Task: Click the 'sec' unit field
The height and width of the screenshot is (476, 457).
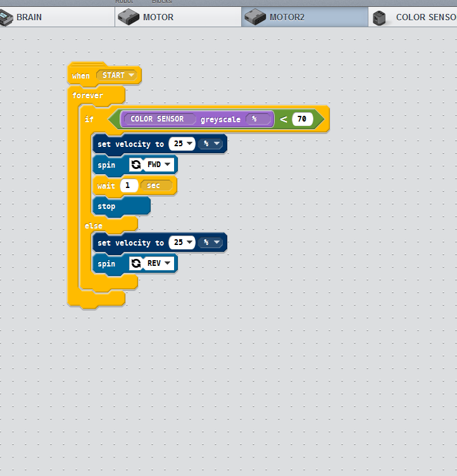Action: click(156, 185)
